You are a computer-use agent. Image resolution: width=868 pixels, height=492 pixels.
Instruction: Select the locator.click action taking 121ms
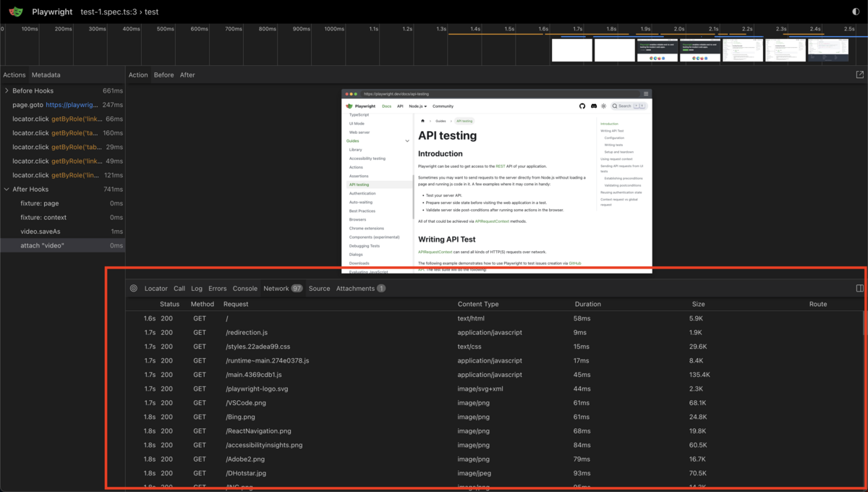click(62, 175)
